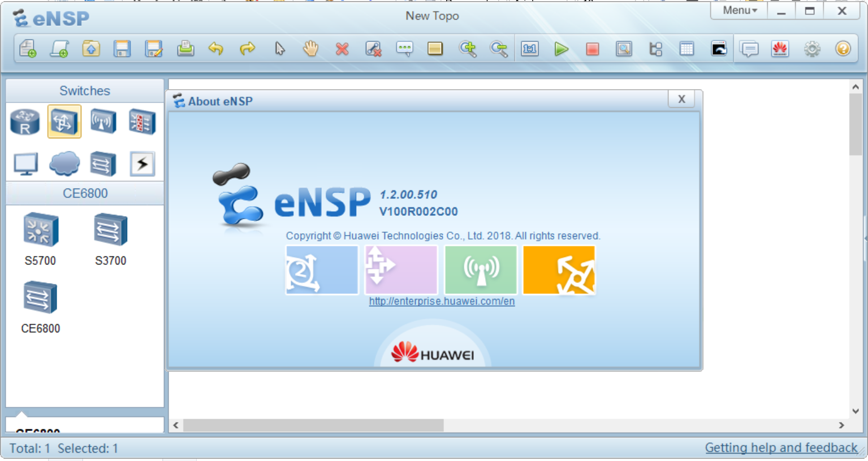Open the Menu dropdown
Screen dimensions: 868x461
[x=739, y=10]
